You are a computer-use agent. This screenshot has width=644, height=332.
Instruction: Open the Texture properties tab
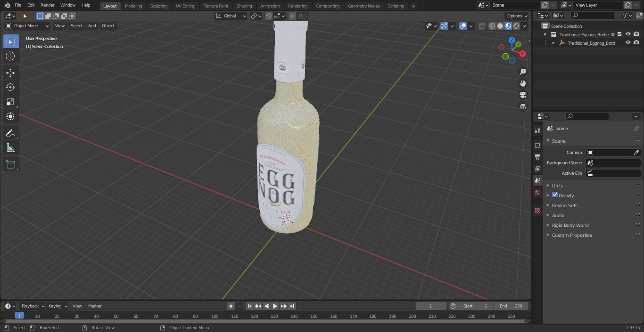pyautogui.click(x=537, y=211)
